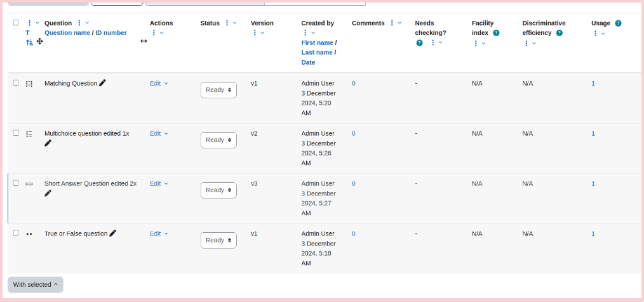
Task: Sort by ID number
Action: point(111,33)
